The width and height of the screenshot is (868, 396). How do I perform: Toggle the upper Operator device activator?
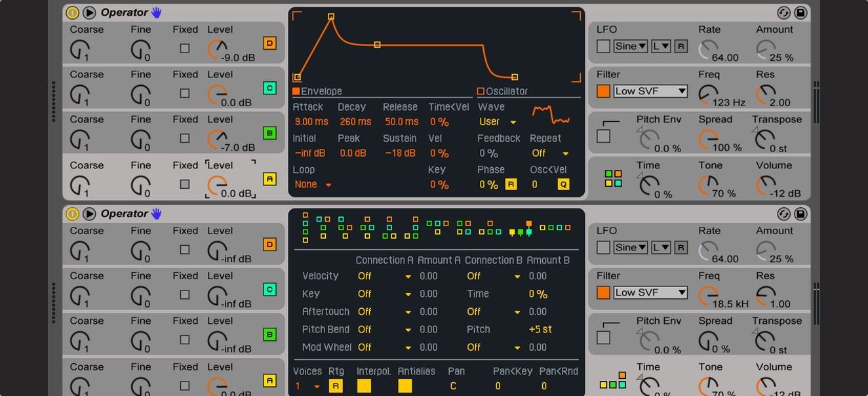point(73,12)
